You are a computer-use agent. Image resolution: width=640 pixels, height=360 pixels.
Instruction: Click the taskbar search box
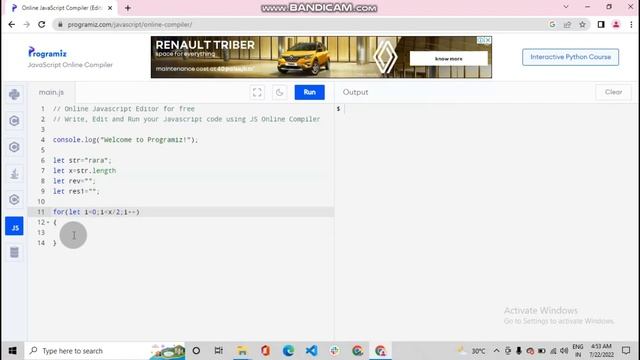pos(105,351)
